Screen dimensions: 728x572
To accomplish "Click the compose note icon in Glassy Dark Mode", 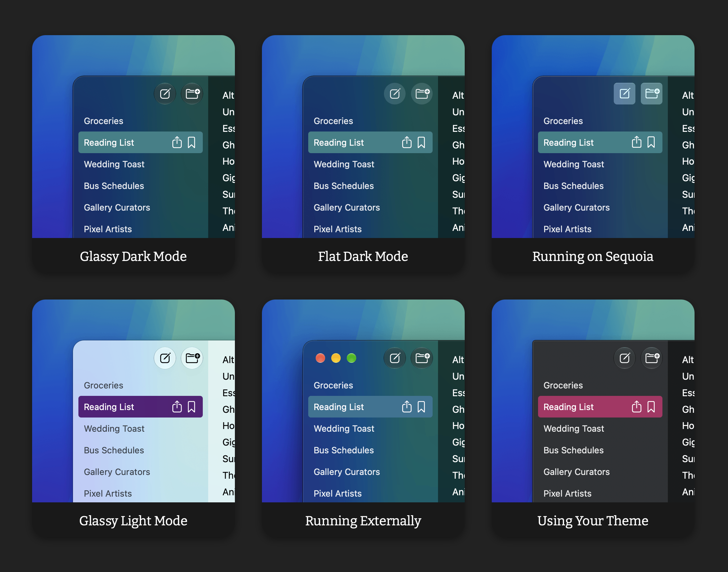I will [x=165, y=94].
